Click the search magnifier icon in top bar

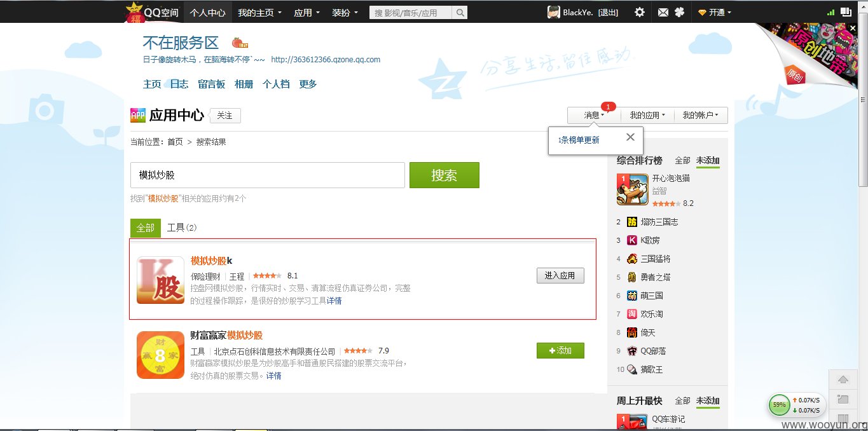click(x=460, y=12)
